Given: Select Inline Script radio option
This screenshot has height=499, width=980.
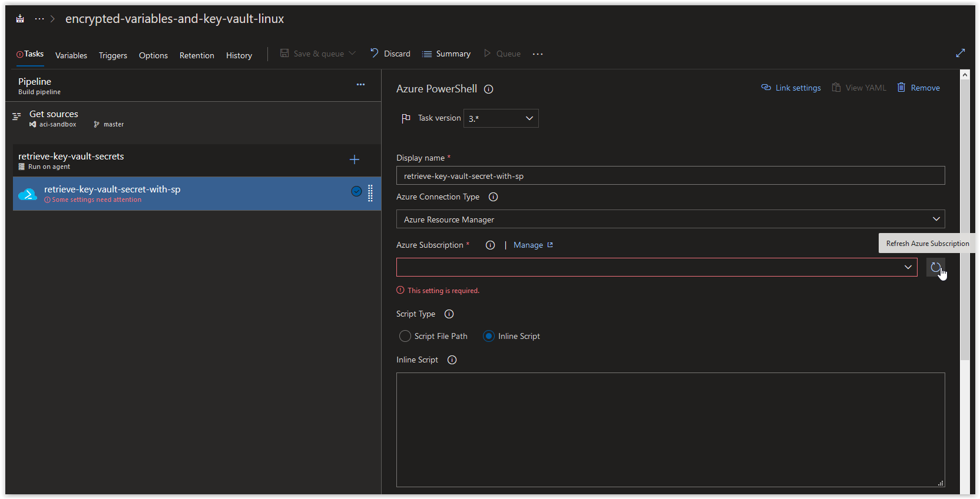Looking at the screenshot, I should (x=488, y=336).
